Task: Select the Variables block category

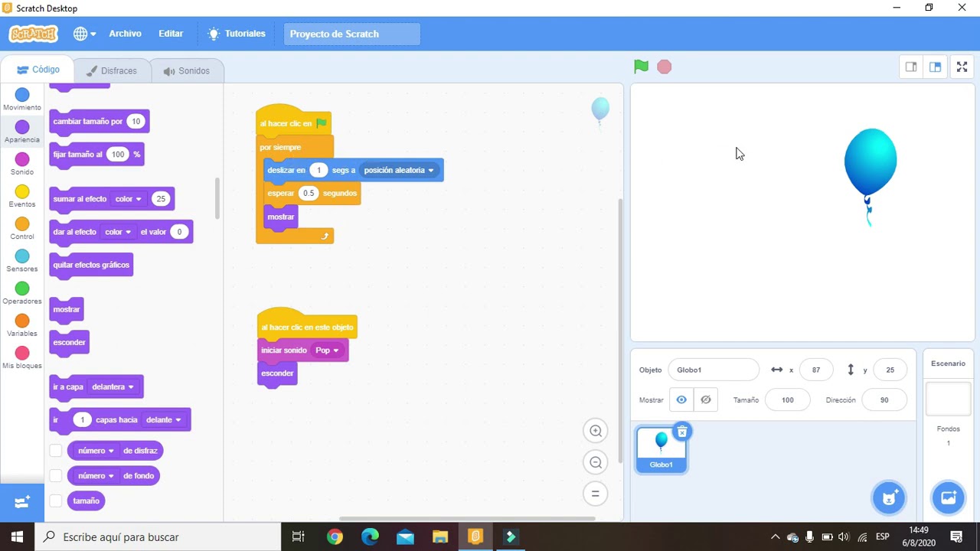Action: click(22, 324)
